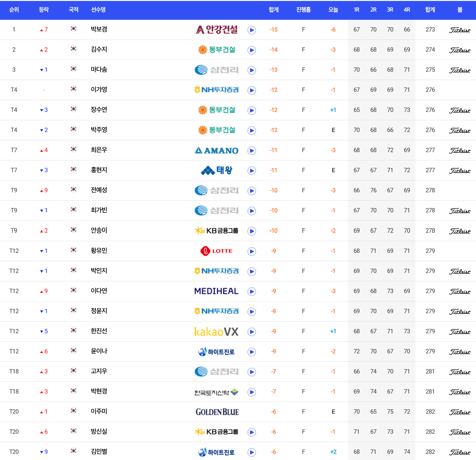
Task: Click 안강건설 sponsor logo
Action: point(217,30)
